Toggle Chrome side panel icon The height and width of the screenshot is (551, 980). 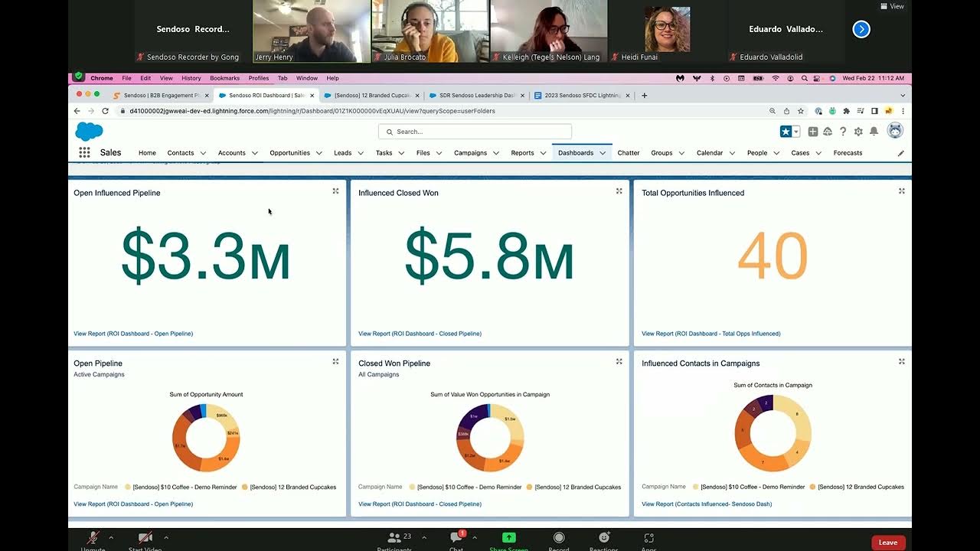click(874, 111)
